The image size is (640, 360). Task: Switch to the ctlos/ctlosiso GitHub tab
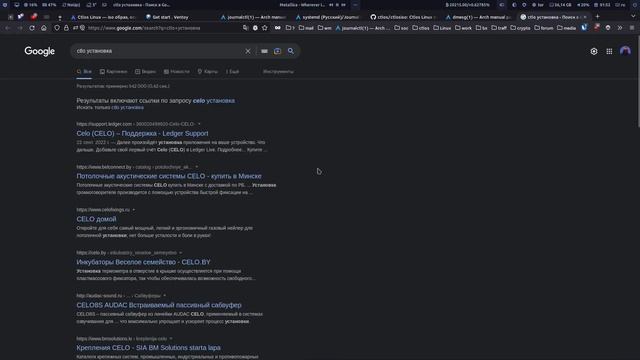pos(403,17)
